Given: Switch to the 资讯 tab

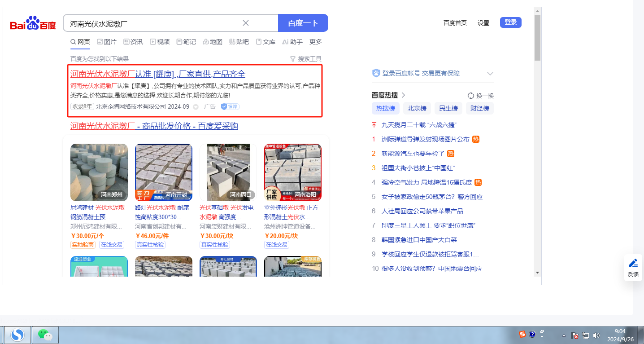Looking at the screenshot, I should coord(133,42).
